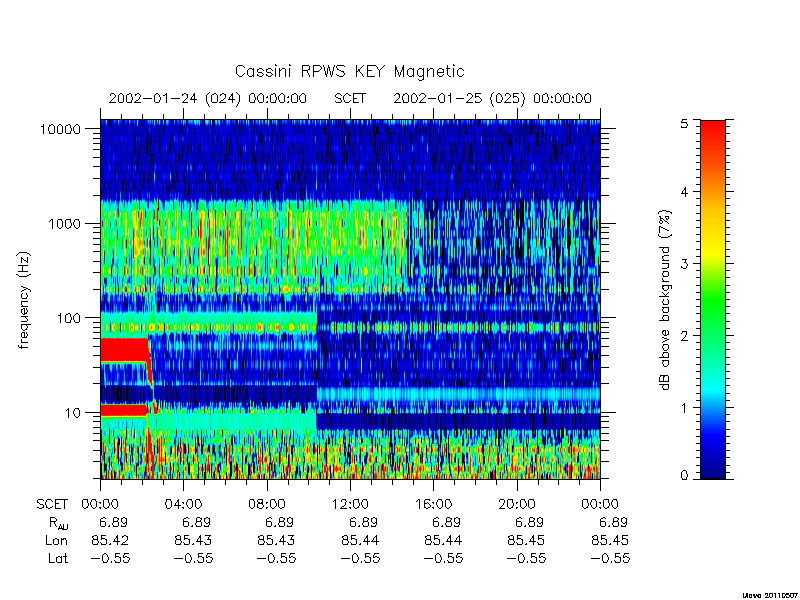This screenshot has height=600, width=800.
Task: Click the Lon value 85.44 under 12:00
Action: tap(360, 540)
